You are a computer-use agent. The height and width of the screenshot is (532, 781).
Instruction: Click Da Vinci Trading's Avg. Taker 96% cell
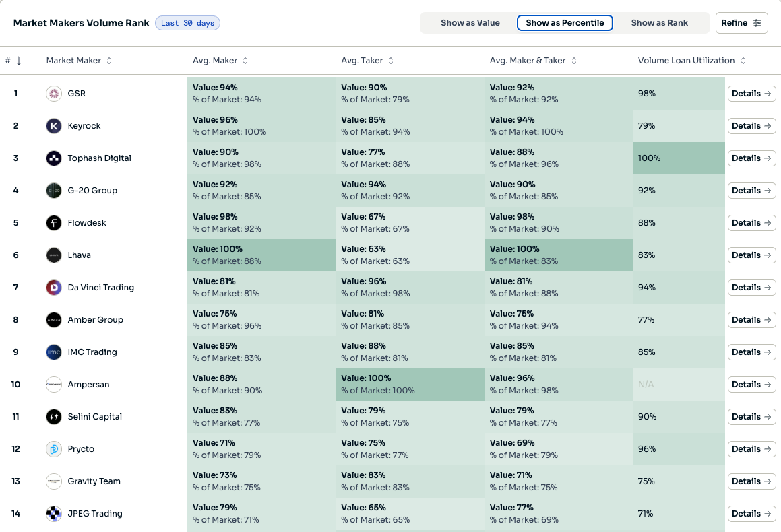410,288
